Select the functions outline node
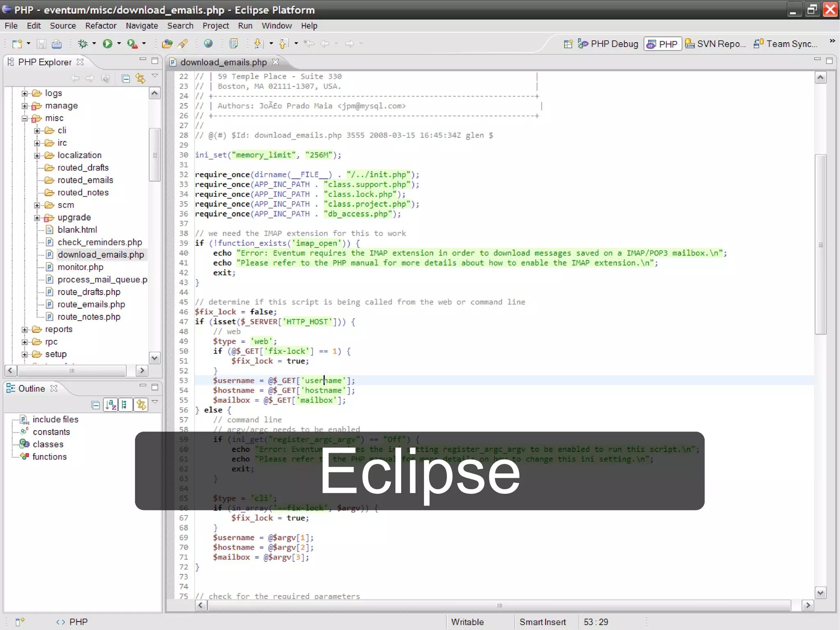840x630 pixels. pos(50,457)
